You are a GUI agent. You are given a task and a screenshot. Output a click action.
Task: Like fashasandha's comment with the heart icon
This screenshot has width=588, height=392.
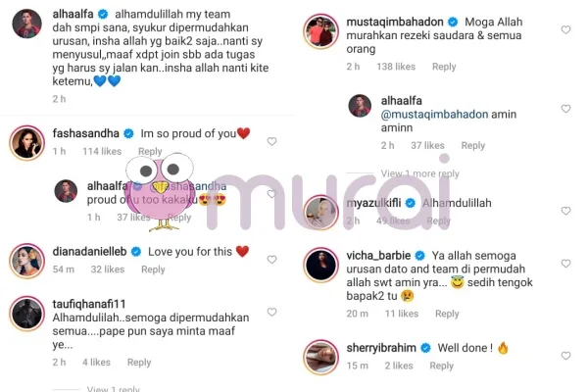coord(271,141)
